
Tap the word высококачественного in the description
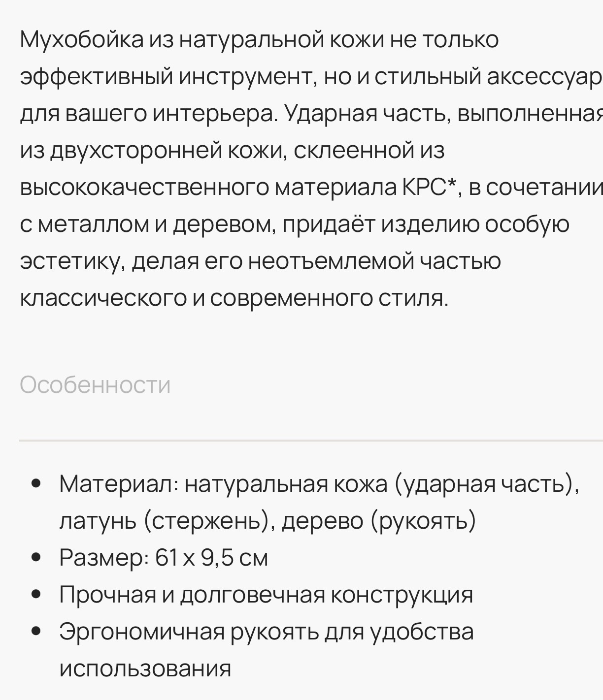pyautogui.click(x=143, y=188)
